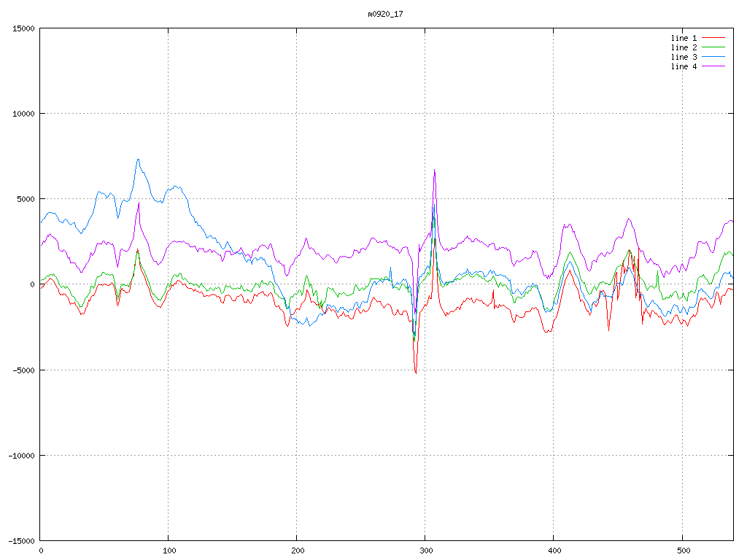Viewport: 747px width, 560px height.
Task: Click the tallest purple spike peak near x=300
Action: click(435, 170)
